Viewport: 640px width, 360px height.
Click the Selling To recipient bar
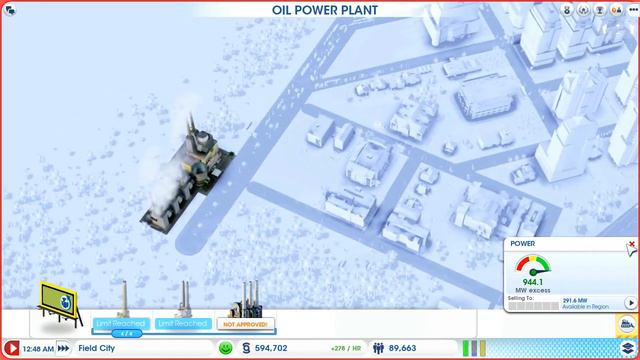pyautogui.click(x=533, y=306)
